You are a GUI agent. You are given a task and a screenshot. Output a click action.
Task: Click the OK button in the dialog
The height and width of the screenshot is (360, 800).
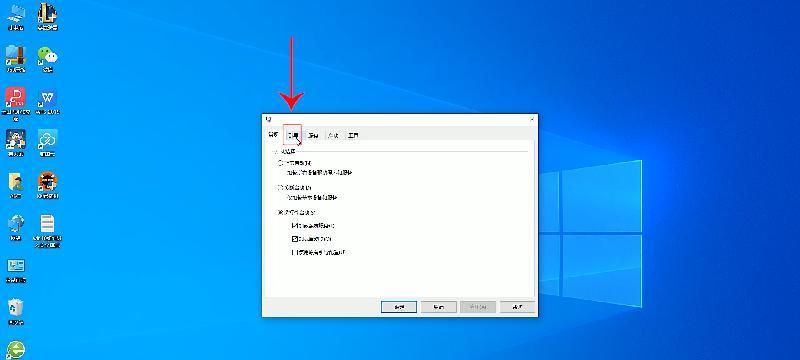[399, 307]
